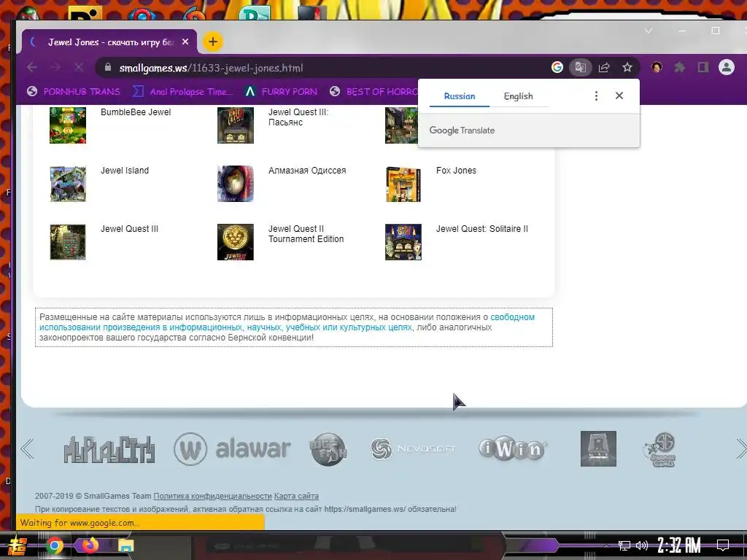Screen dimensions: 747x560
Task: Open the Jewel Quest III game link
Action: pos(130,228)
